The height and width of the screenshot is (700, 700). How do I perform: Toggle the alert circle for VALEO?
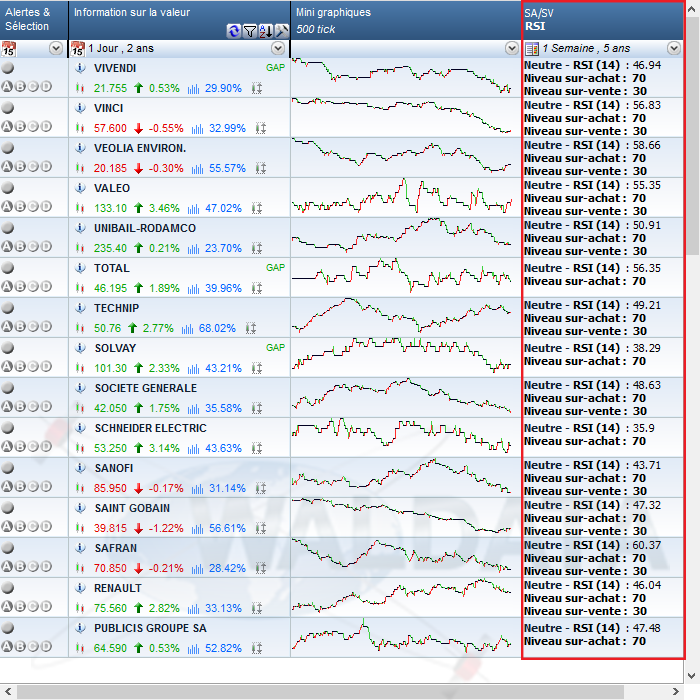tap(8, 188)
